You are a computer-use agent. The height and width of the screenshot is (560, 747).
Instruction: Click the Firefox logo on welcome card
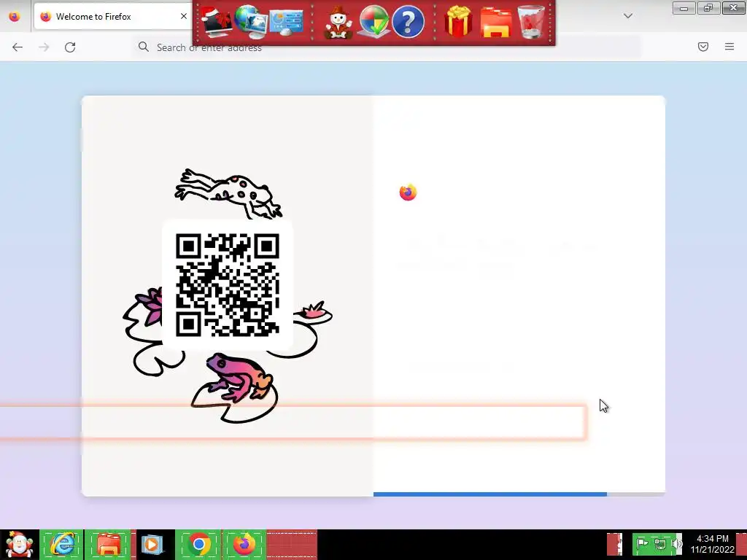coord(408,192)
